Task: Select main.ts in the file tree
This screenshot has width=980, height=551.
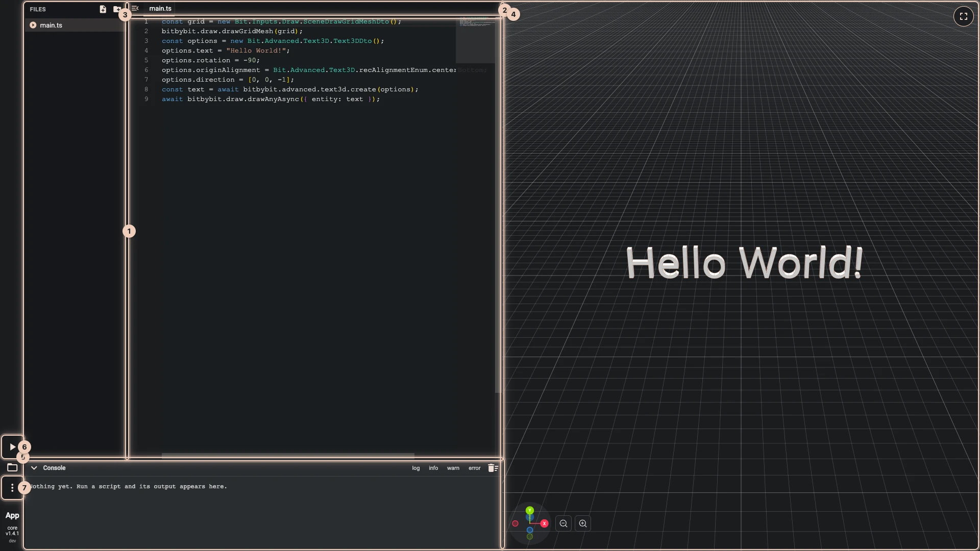Action: click(75, 25)
